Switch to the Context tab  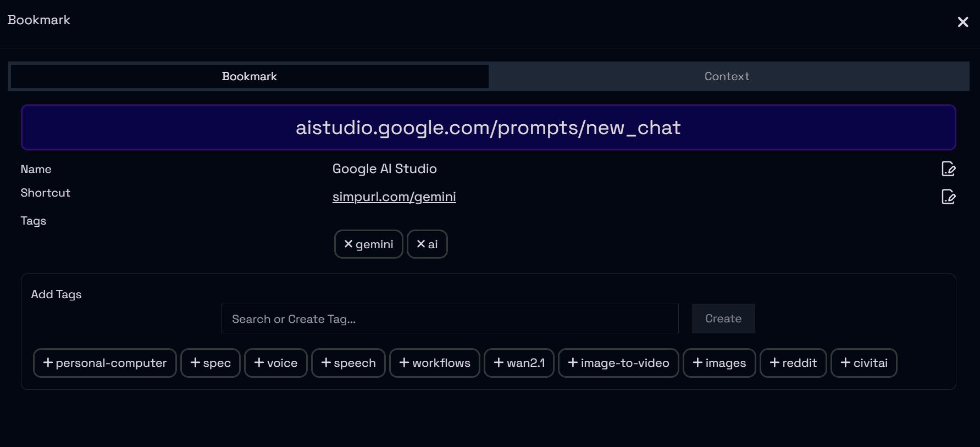click(727, 76)
